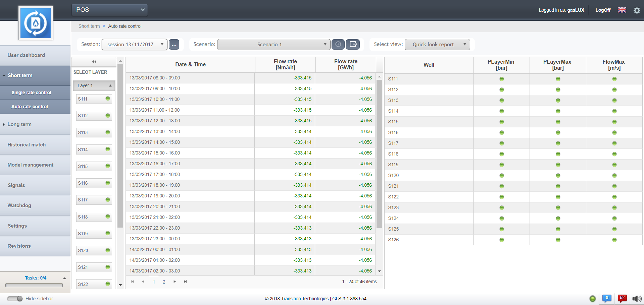Expand the POS module dropdown

coord(110,10)
